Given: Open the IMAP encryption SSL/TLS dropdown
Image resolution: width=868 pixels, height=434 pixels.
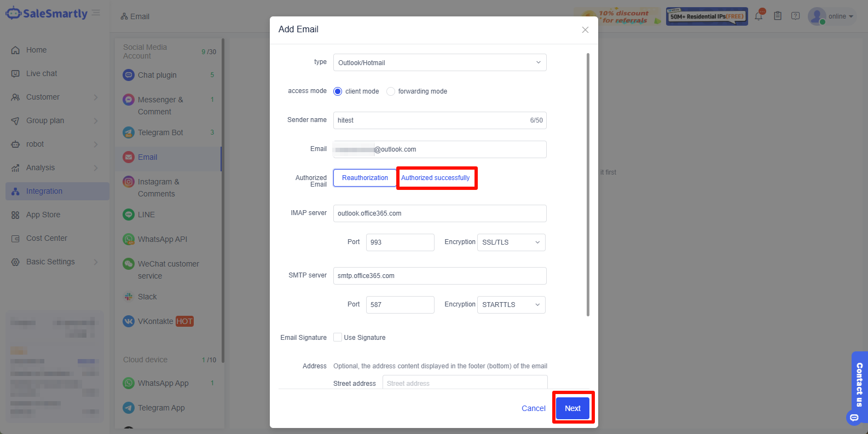Looking at the screenshot, I should 511,242.
